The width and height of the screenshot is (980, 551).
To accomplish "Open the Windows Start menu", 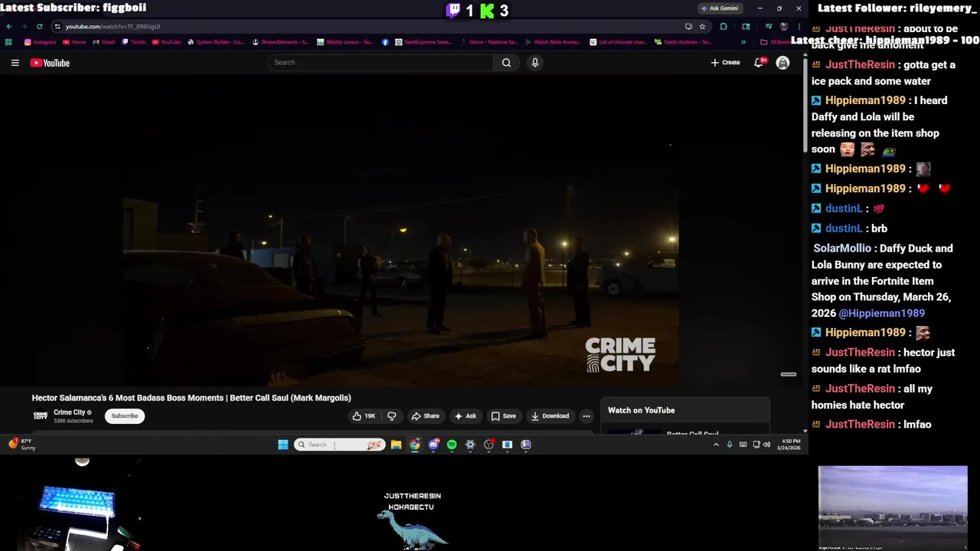I will click(x=283, y=445).
